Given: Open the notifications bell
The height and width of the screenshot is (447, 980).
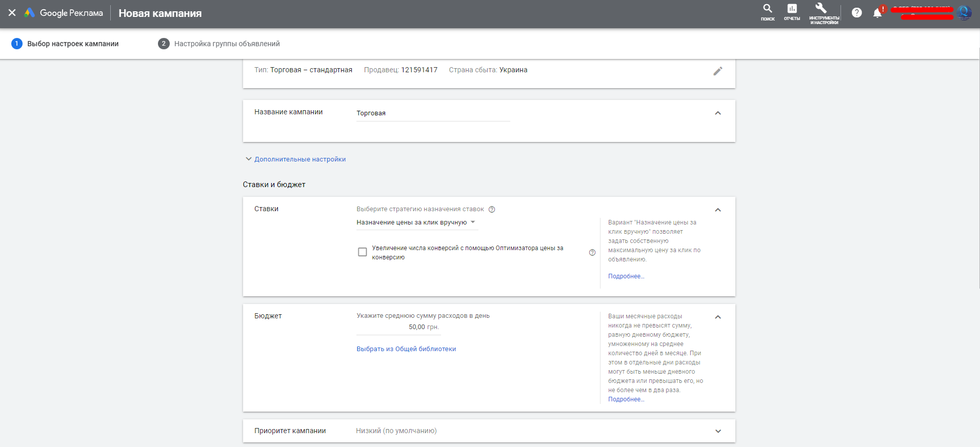Looking at the screenshot, I should (x=877, y=13).
